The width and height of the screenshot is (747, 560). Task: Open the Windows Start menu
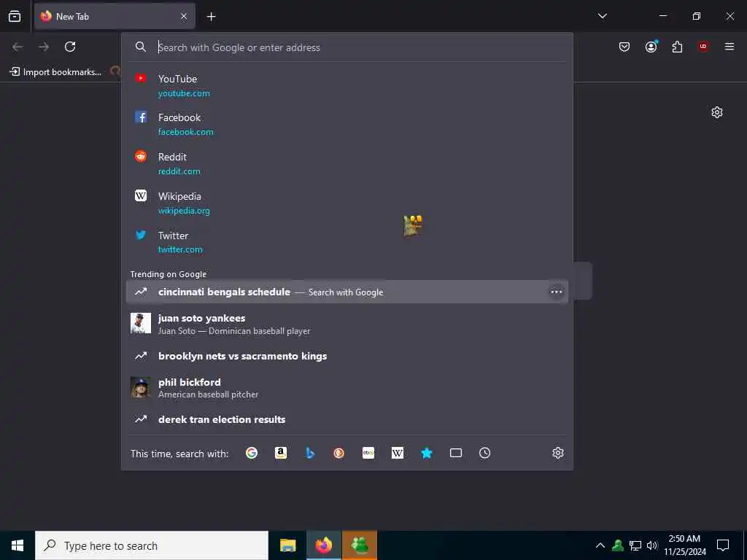tap(18, 545)
